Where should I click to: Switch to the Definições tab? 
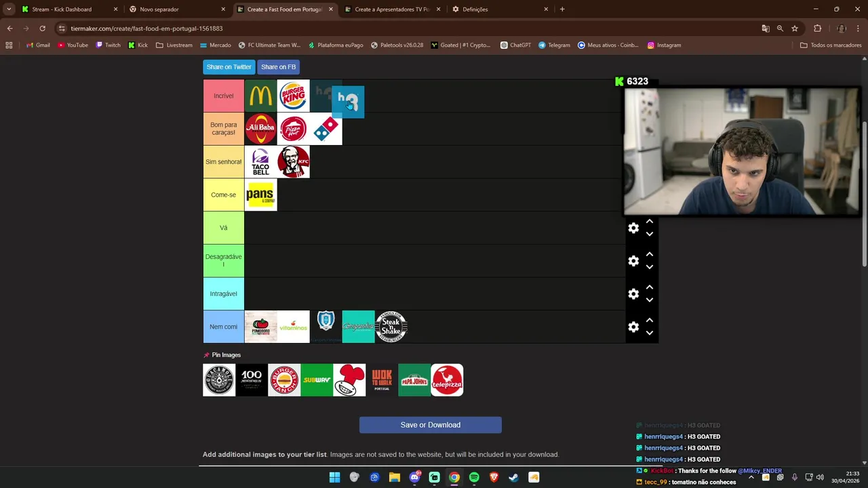pos(500,9)
